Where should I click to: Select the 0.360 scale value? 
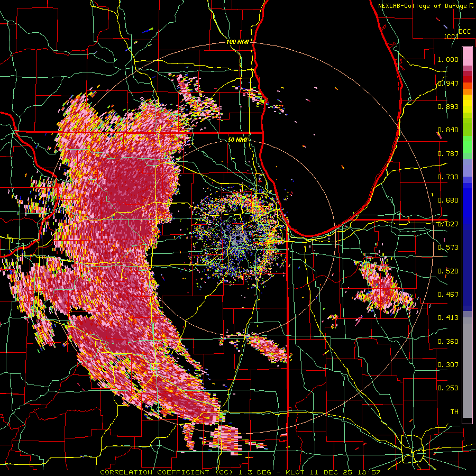coord(448,341)
